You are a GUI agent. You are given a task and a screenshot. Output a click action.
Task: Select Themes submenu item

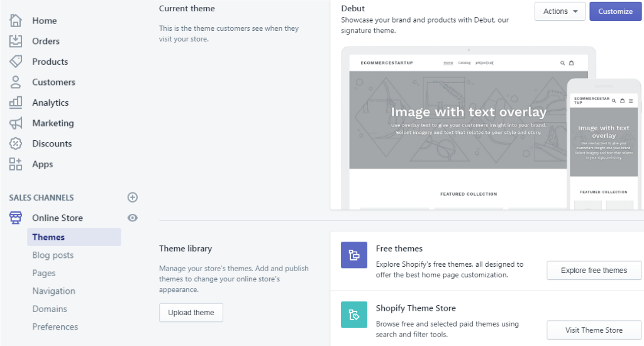click(x=74, y=237)
